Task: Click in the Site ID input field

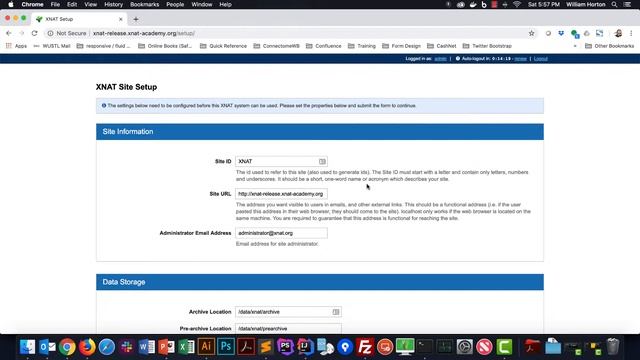Action: [x=281, y=161]
